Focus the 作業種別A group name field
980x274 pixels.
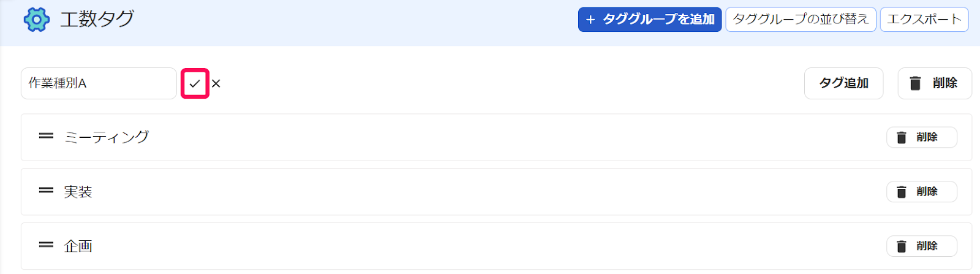tap(99, 83)
